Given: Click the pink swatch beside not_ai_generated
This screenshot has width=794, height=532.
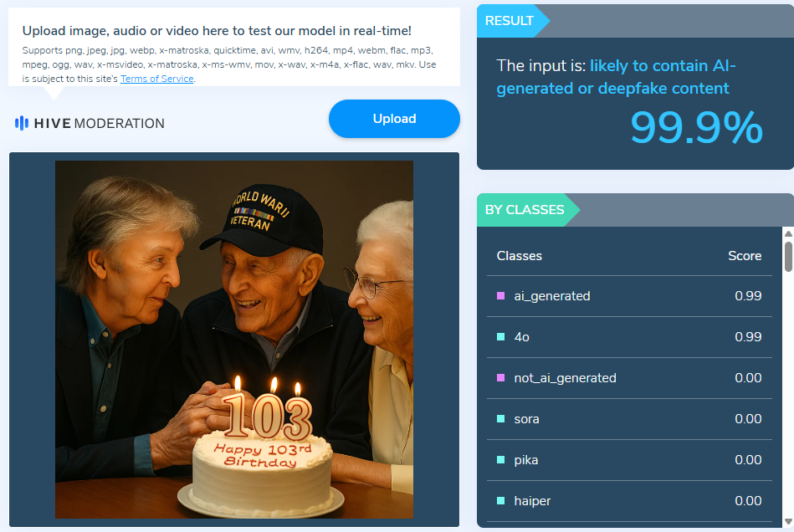Looking at the screenshot, I should point(501,378).
